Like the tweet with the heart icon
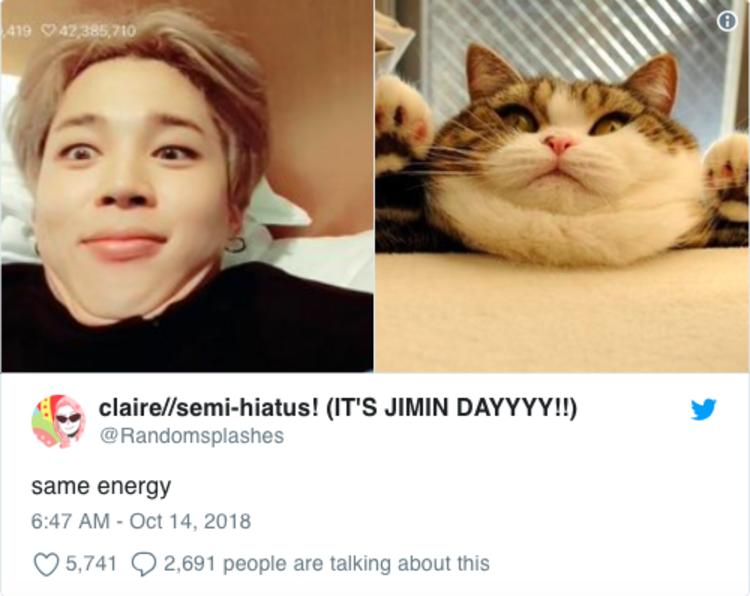 [x=46, y=564]
